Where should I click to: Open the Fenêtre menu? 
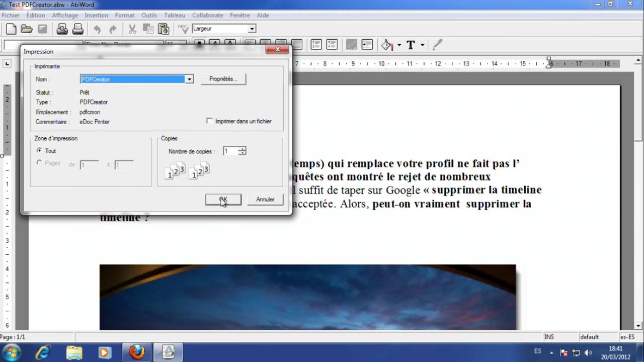[x=240, y=15]
